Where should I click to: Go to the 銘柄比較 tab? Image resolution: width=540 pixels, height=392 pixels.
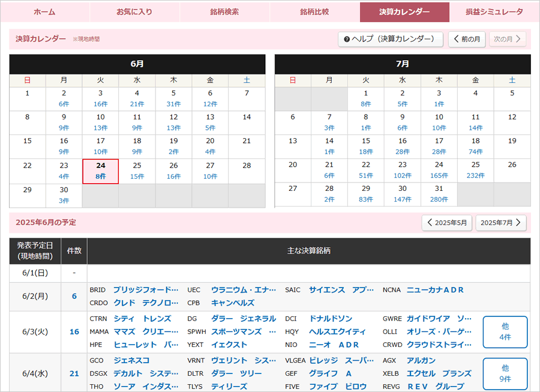(314, 12)
